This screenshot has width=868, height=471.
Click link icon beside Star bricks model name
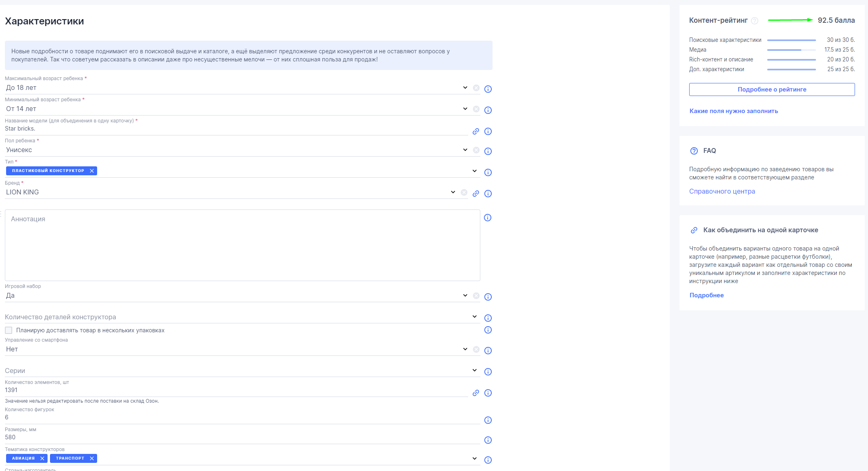click(x=476, y=131)
